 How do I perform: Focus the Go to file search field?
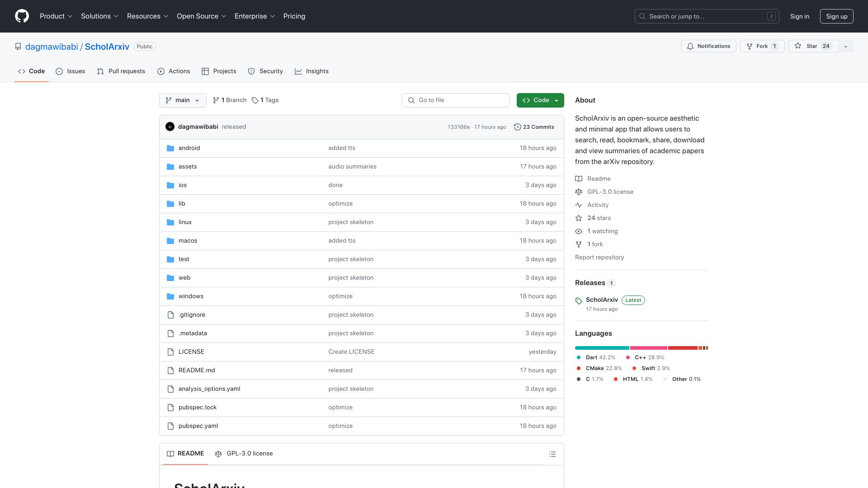click(455, 100)
